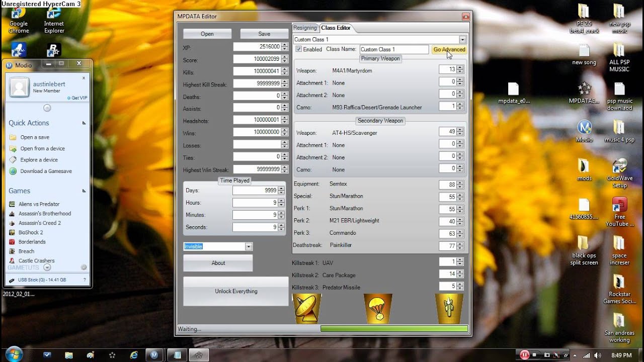
Task: Click the Save button
Action: point(264,34)
